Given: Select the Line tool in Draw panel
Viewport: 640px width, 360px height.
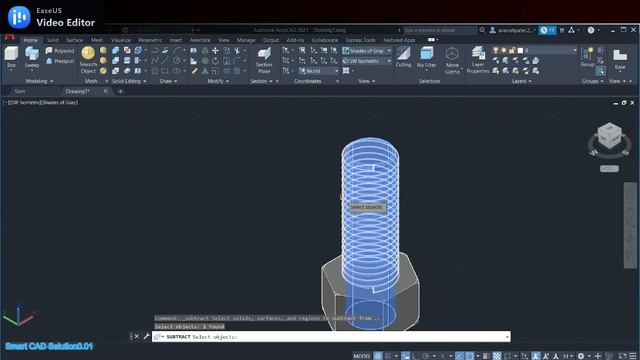Looking at the screenshot, I should [165, 61].
